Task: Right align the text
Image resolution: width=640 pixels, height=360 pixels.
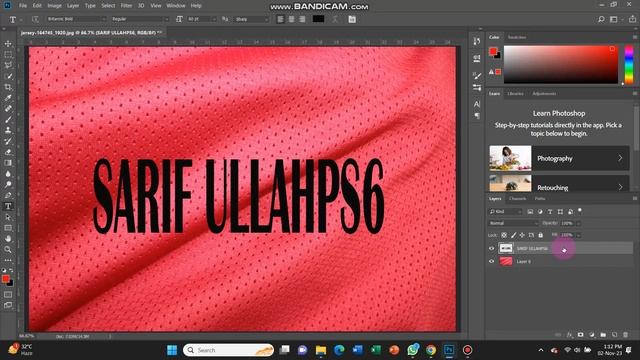Action: coord(302,19)
